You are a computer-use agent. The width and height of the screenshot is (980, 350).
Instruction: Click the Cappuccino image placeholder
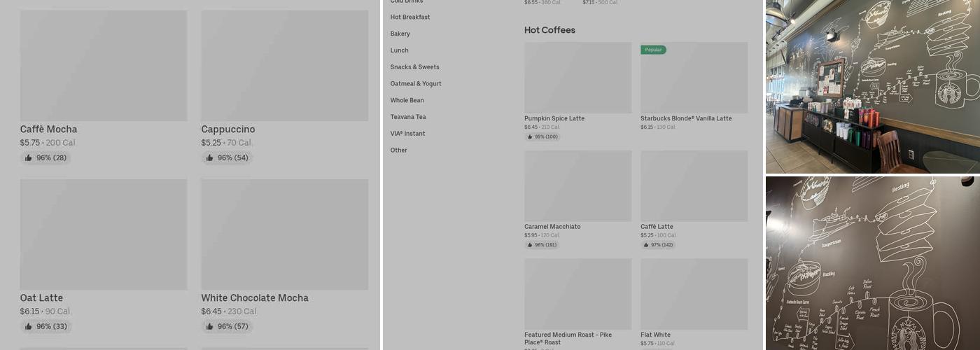(285, 66)
